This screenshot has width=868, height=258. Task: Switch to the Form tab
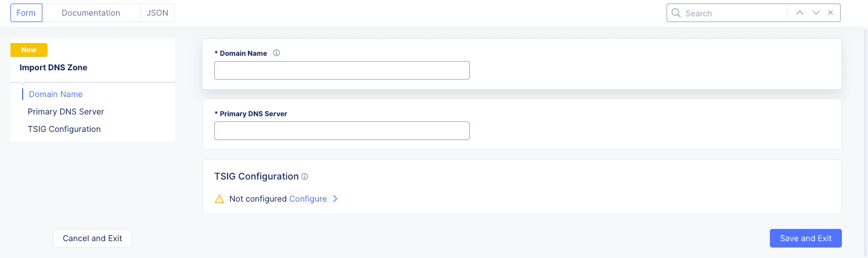click(x=26, y=13)
